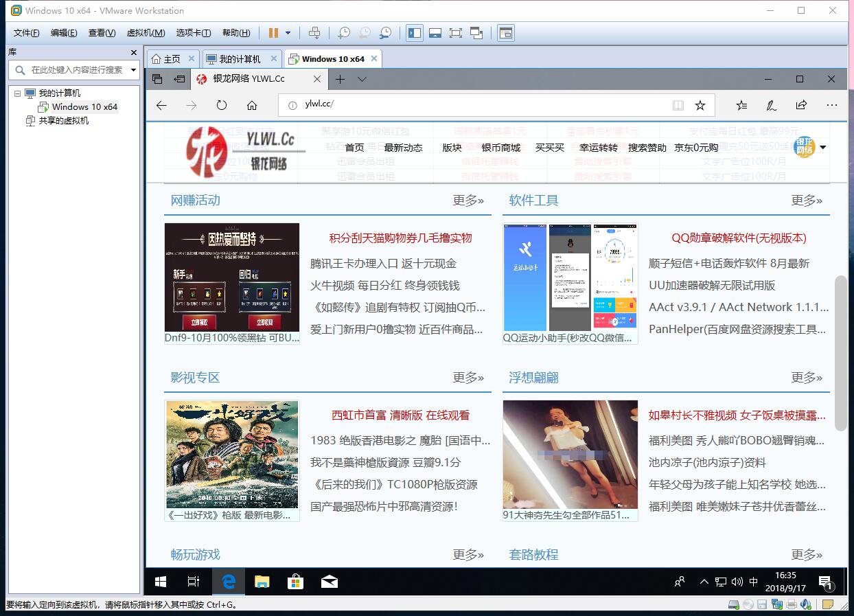Select Windows 10 x64 in the library tree
The image size is (854, 616).
pos(84,107)
